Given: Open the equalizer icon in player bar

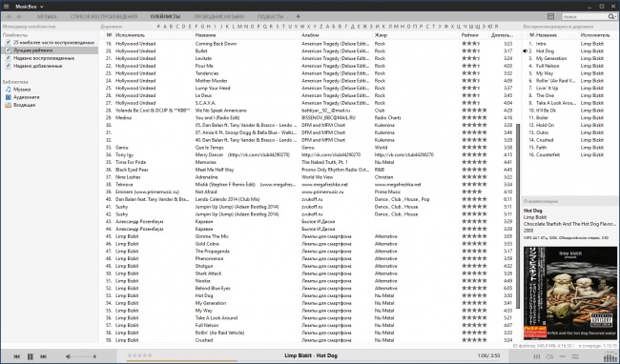Looking at the screenshot, I should (537, 356).
